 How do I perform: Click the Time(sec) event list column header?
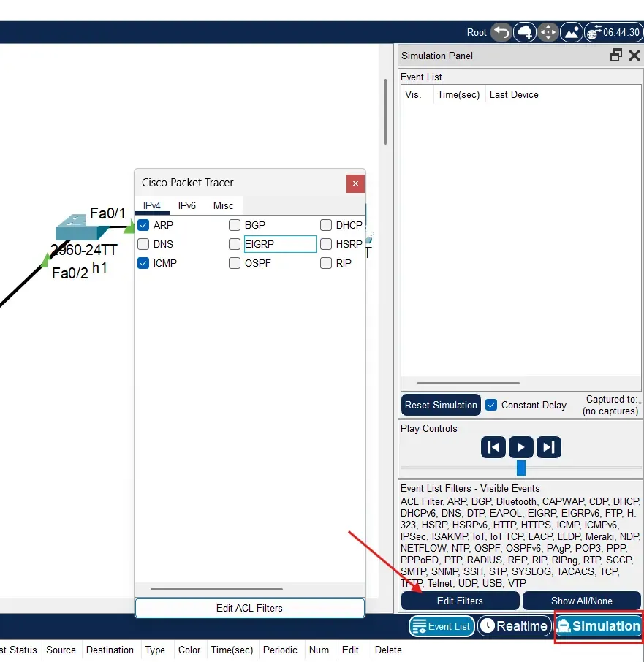(458, 94)
